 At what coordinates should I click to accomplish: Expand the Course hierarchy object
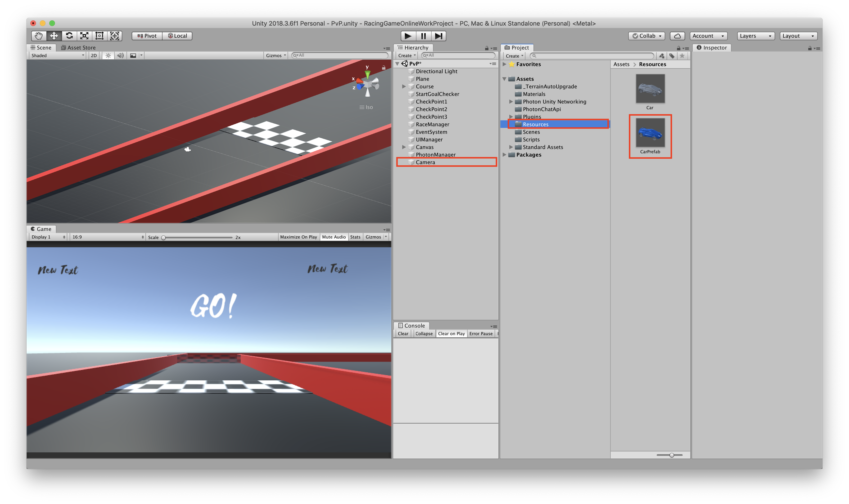(x=404, y=87)
